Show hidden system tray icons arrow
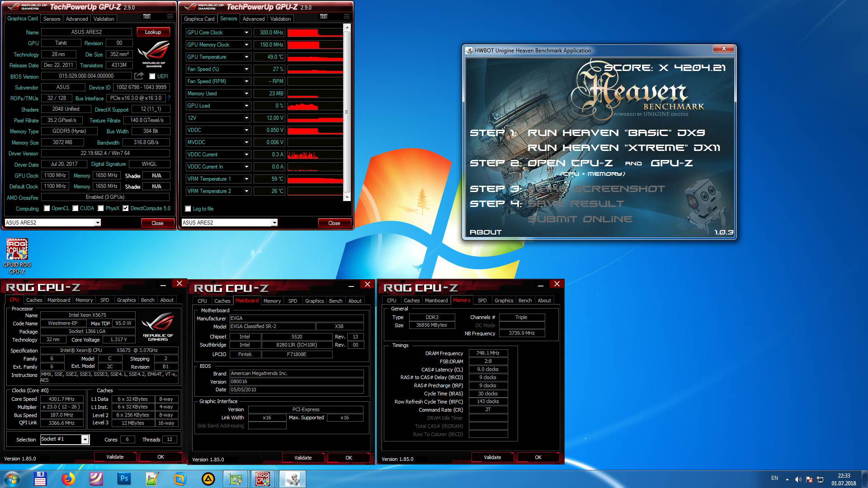This screenshot has width=868, height=488. pyautogui.click(x=787, y=479)
